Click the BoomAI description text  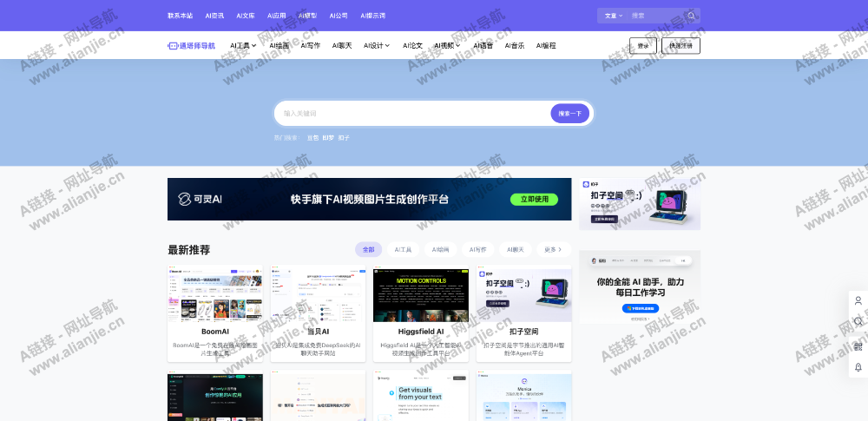click(215, 348)
